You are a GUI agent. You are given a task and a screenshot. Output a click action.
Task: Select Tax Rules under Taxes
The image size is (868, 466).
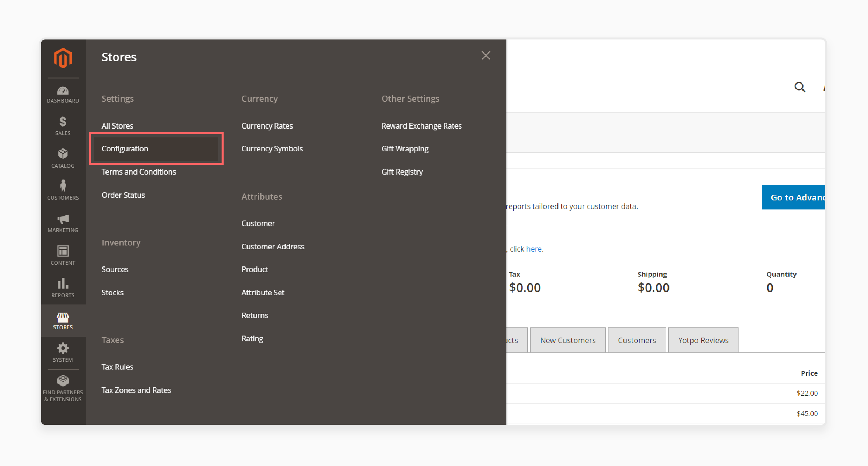pyautogui.click(x=116, y=367)
